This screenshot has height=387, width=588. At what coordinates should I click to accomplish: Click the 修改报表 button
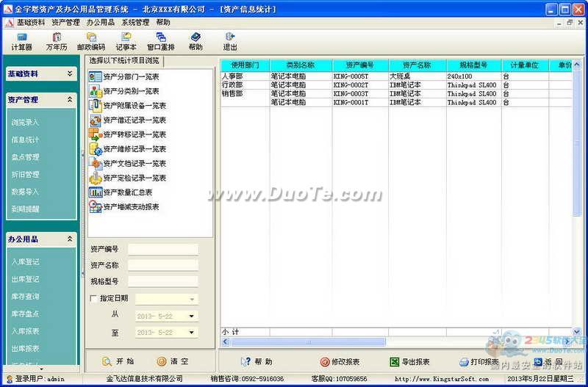tap(340, 362)
